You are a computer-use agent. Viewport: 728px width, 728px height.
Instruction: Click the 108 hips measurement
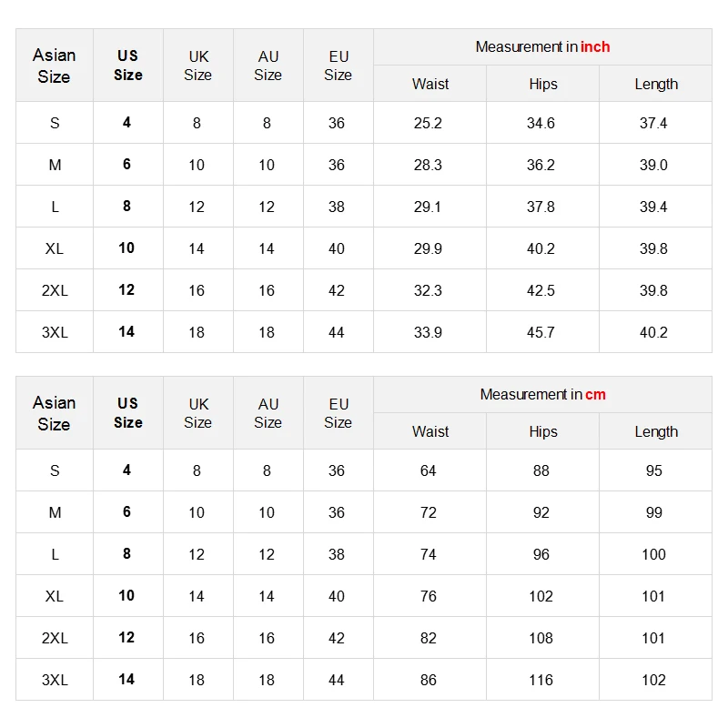(x=541, y=638)
